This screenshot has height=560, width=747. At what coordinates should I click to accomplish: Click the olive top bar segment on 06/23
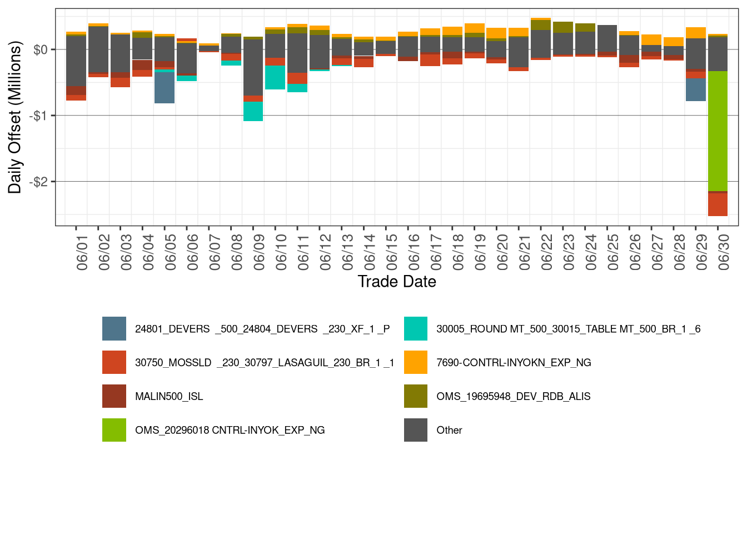pos(563,27)
